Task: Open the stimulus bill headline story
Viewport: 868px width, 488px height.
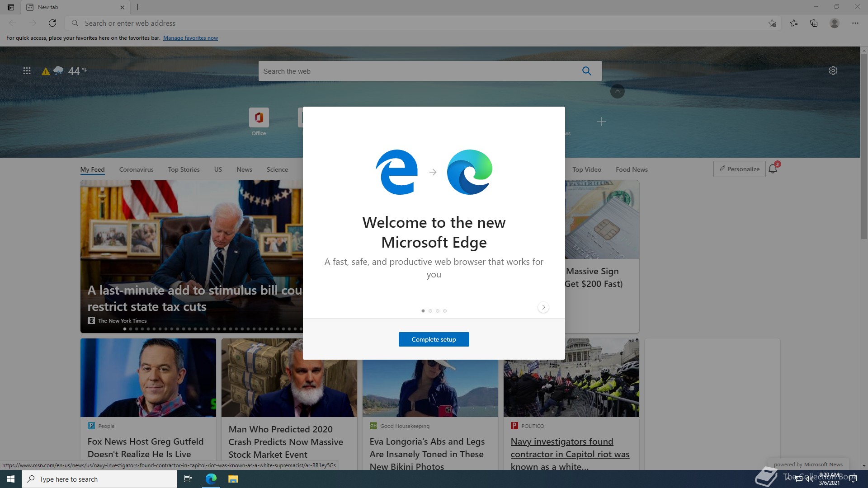Action: tap(194, 298)
